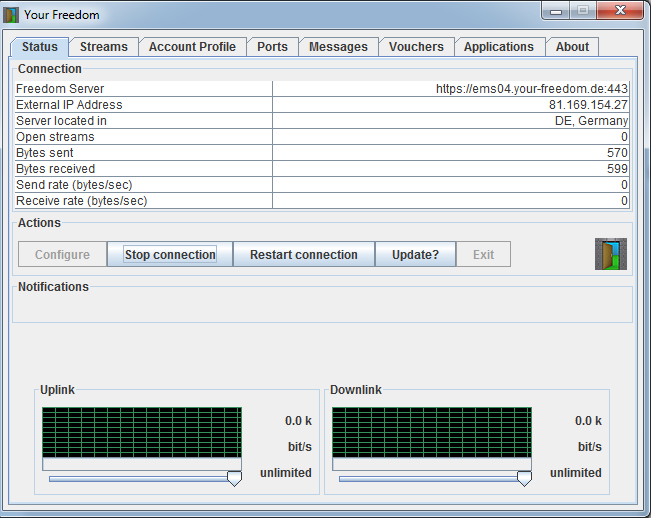Viewport: 651px width, 518px height.
Task: Click the door icon in Actions panel
Action: click(x=610, y=254)
